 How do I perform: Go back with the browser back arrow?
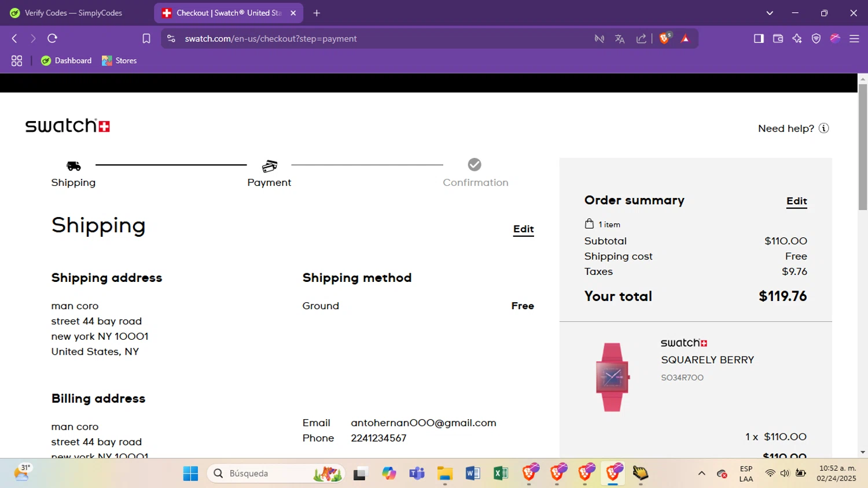pos(14,39)
